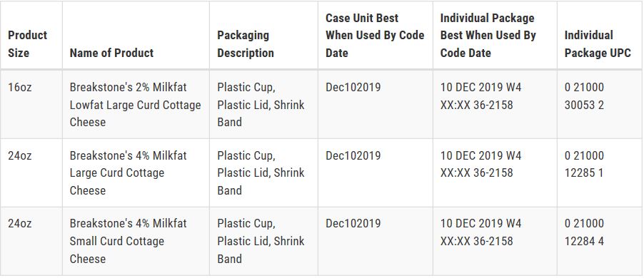This screenshot has width=644, height=278.
Task: Click 24oz size in Small Curd row
Action: [20, 223]
